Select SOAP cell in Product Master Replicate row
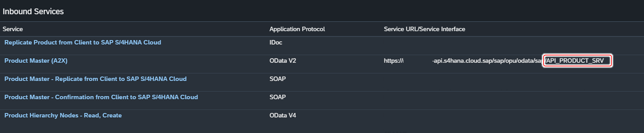 (277, 79)
